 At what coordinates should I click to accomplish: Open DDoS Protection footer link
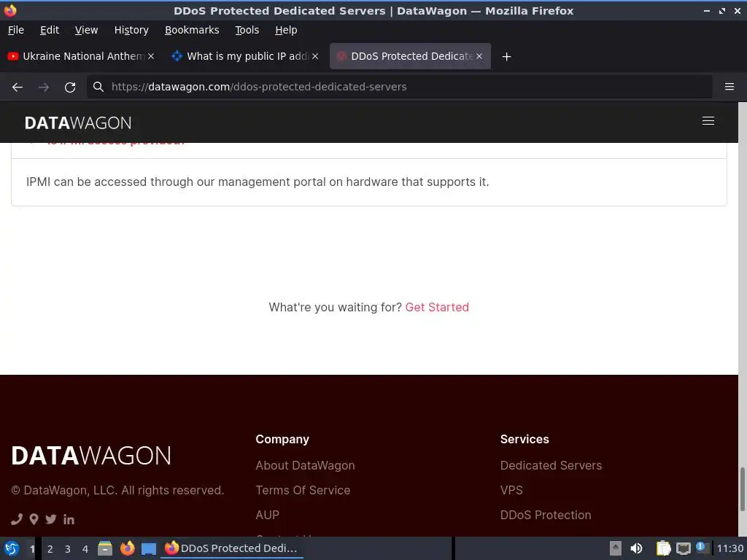546,515
